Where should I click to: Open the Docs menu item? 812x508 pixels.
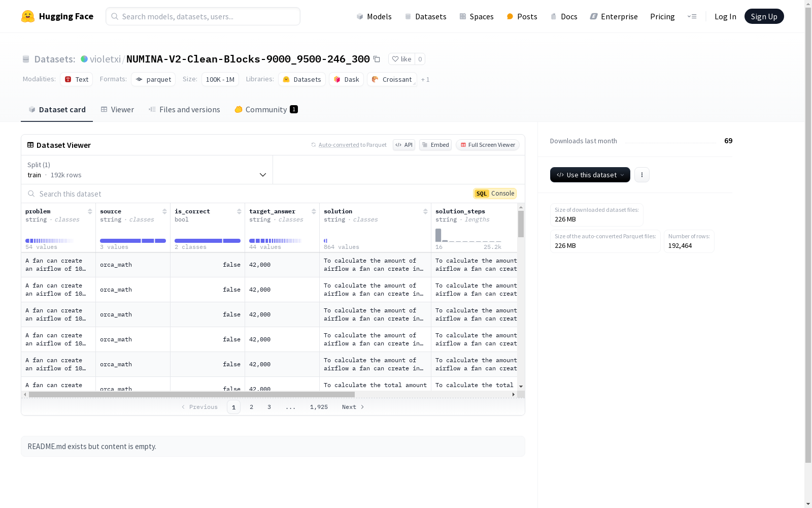pyautogui.click(x=564, y=16)
